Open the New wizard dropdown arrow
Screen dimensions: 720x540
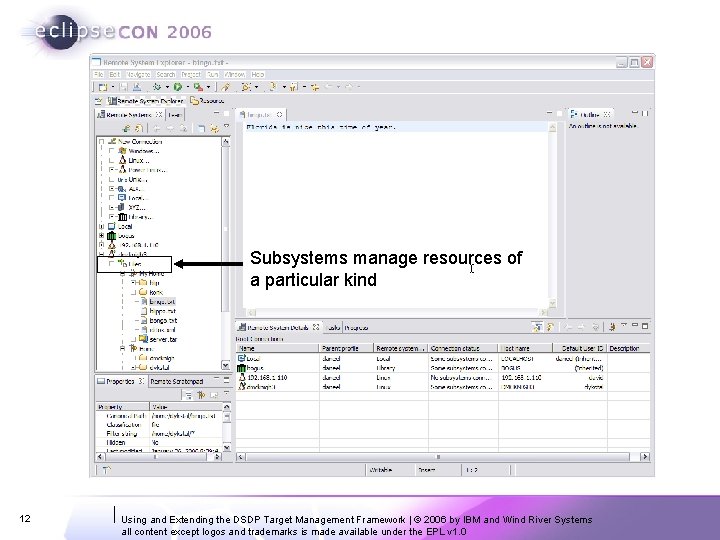pos(113,87)
